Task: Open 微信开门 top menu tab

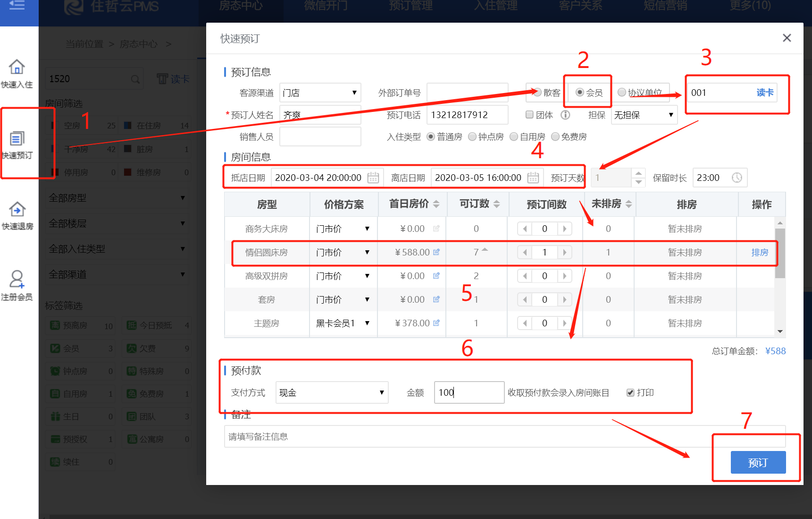Action: click(x=326, y=6)
